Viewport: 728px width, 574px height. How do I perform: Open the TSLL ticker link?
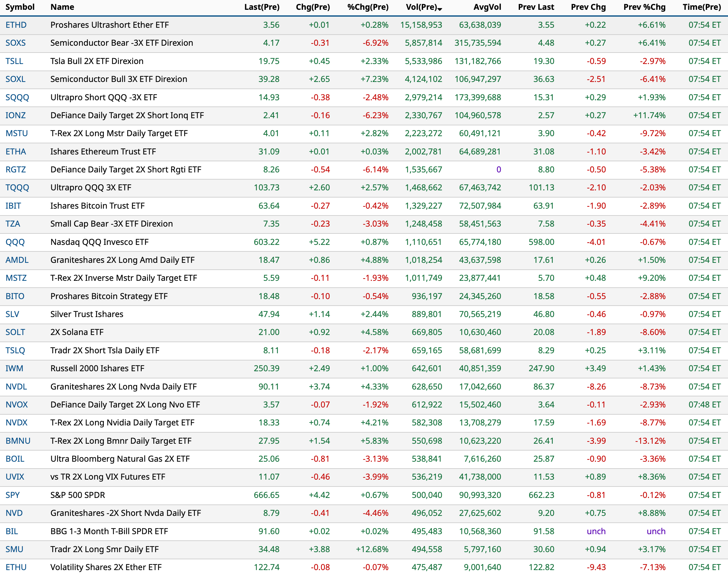[14, 61]
